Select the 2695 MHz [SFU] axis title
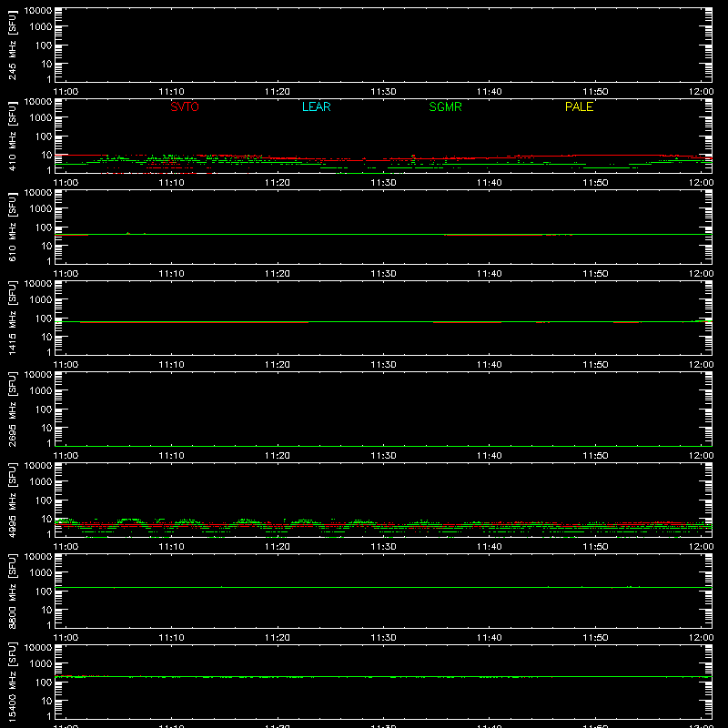 (12, 409)
